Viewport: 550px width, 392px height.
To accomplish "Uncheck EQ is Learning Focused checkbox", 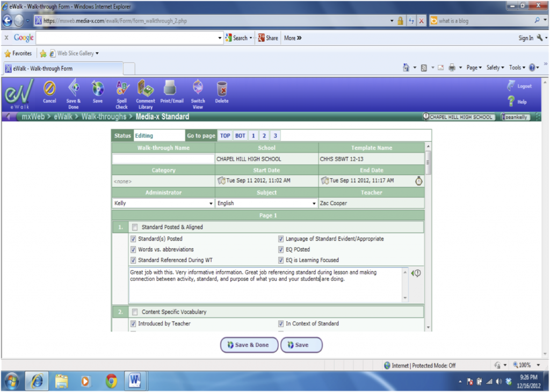I will pos(281,260).
